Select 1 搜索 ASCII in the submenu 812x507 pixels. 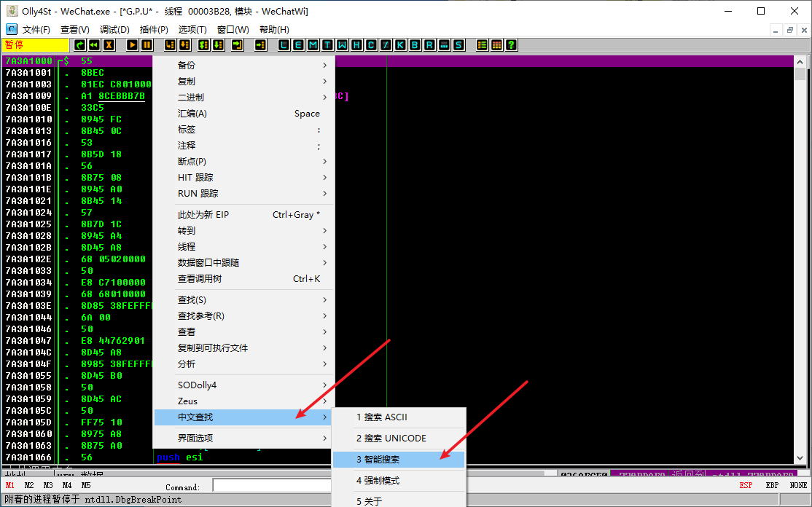(x=398, y=417)
